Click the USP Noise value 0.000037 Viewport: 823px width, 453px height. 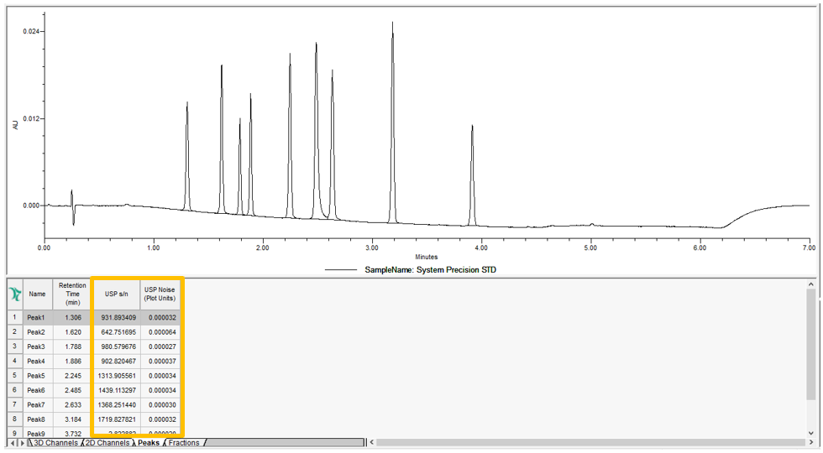tap(161, 361)
